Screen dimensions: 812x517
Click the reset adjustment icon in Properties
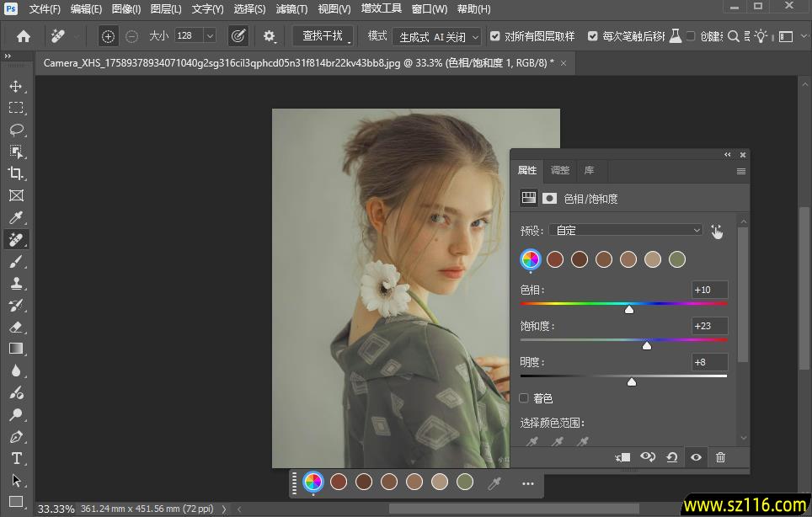point(671,457)
